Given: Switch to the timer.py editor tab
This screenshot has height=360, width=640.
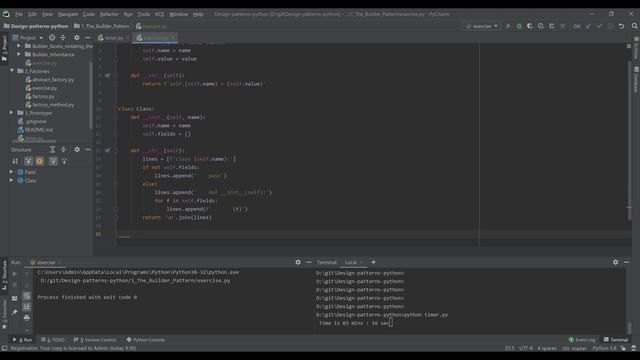Looking at the screenshot, I should (113, 38).
